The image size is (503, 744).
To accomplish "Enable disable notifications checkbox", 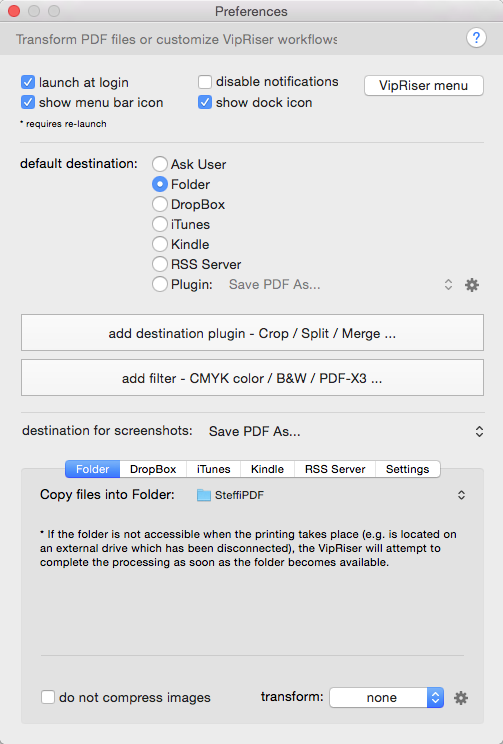I will pyautogui.click(x=205, y=82).
